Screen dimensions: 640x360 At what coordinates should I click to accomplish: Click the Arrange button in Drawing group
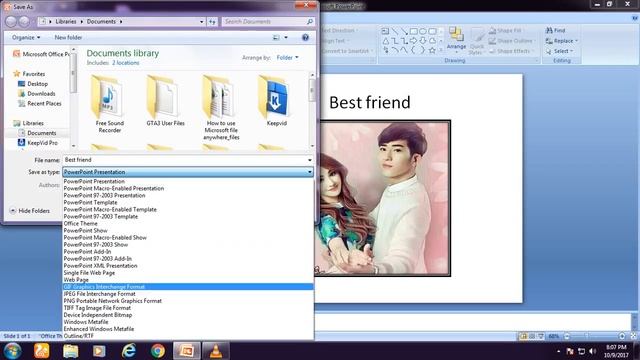pyautogui.click(x=456, y=39)
